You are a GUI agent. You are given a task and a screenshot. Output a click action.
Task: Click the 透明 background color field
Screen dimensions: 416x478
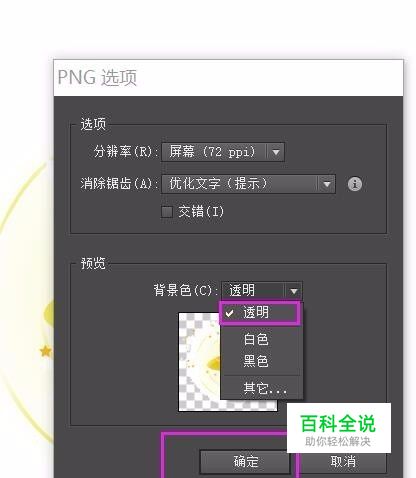(x=253, y=291)
